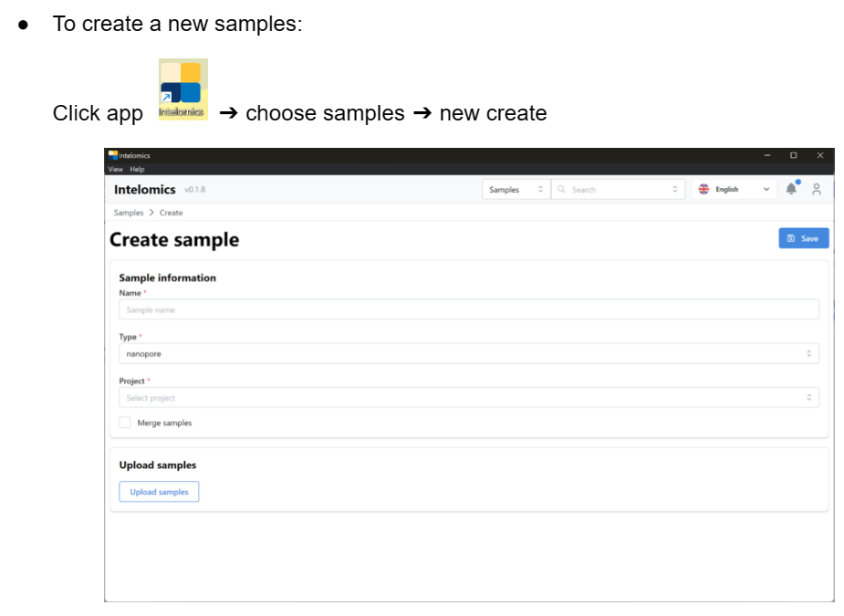The height and width of the screenshot is (616, 844).
Task: Open the Select project dropdown
Action: [x=468, y=398]
